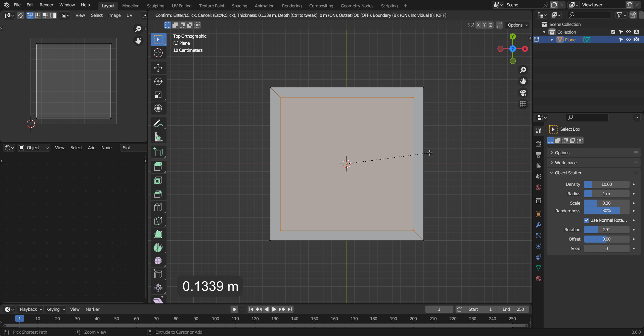Select the Knife tool
Image resolution: width=644 pixels, height=336 pixels.
tap(158, 220)
